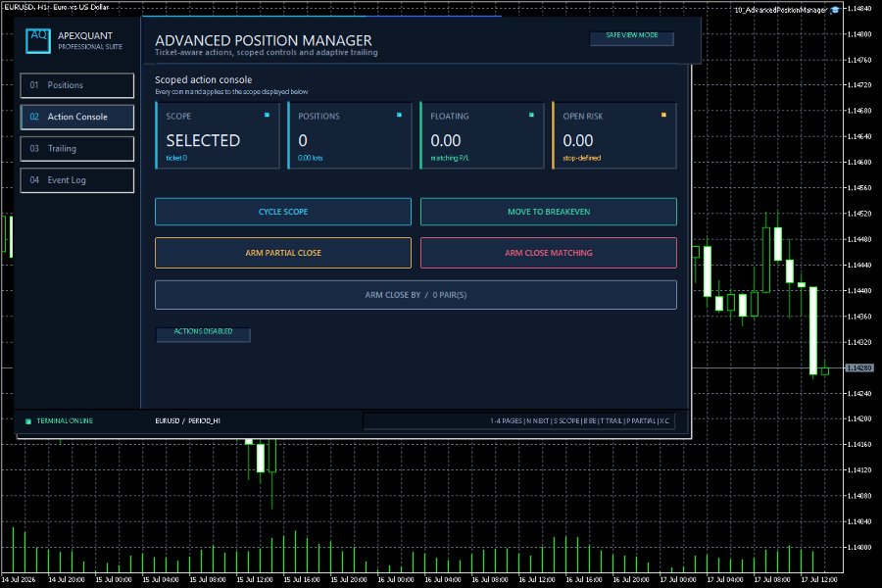Click the 'Scoped action console' heading
This screenshot has width=882, height=588.
204,80
